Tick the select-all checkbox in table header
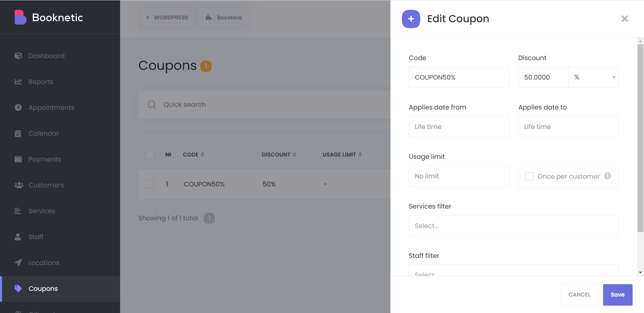The width and height of the screenshot is (644, 313). pyautogui.click(x=150, y=154)
